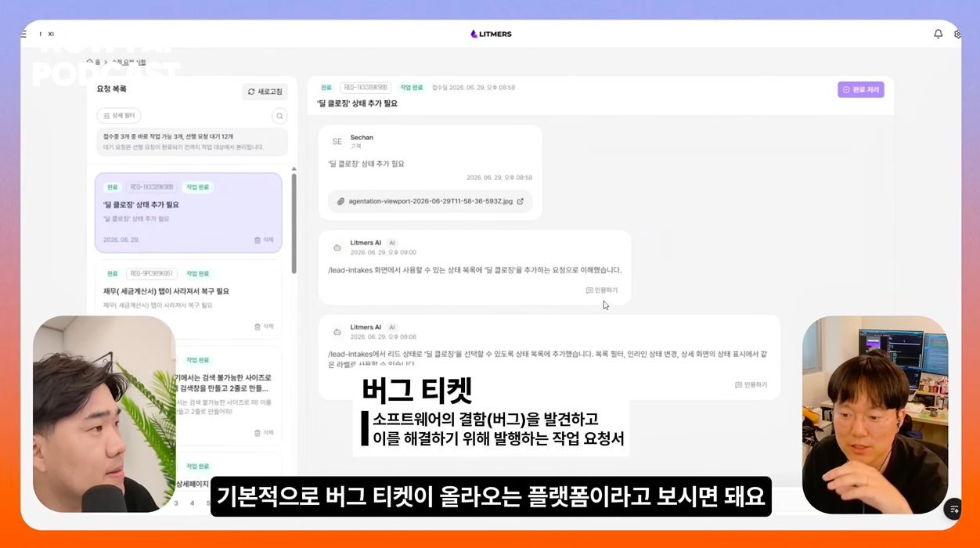Click the search magnifier in request list
980x548 pixels.
(279, 116)
